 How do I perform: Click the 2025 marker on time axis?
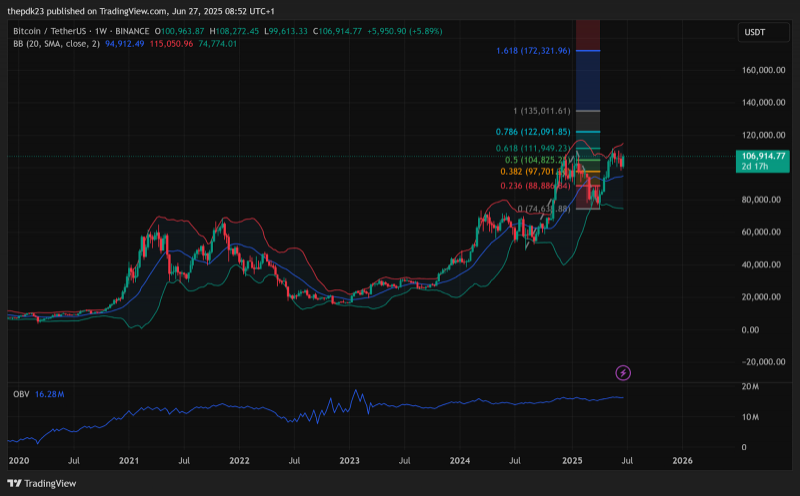tap(572, 460)
